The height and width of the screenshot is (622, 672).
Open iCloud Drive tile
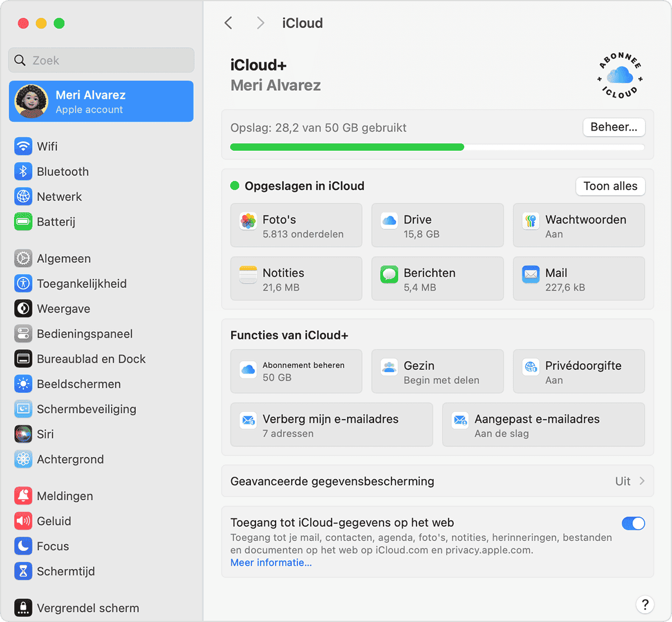point(437,225)
